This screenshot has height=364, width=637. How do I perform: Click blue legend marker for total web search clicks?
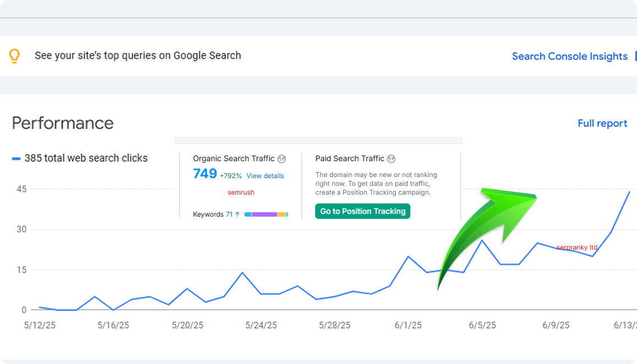16,158
